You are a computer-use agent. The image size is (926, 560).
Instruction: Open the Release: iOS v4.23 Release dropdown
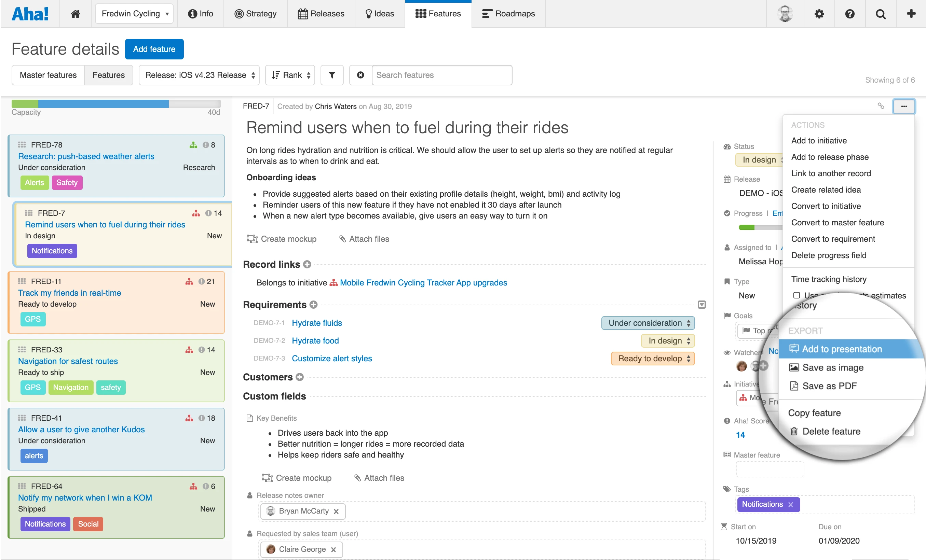tap(200, 75)
